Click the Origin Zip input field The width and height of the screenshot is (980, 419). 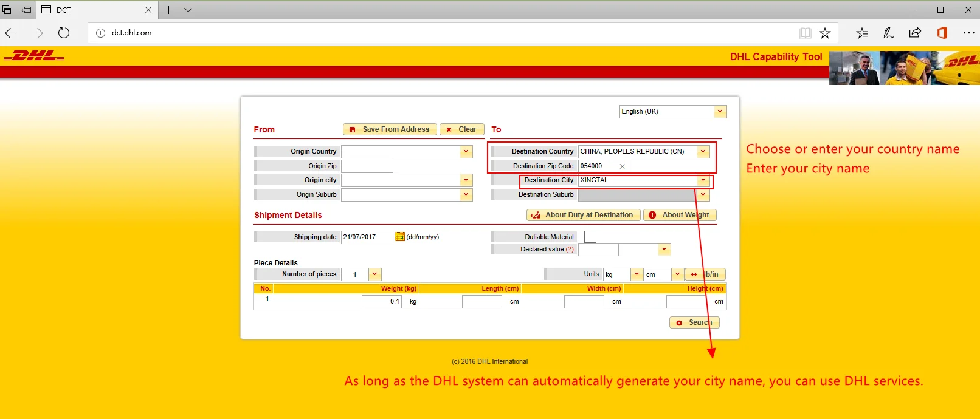coord(367,166)
